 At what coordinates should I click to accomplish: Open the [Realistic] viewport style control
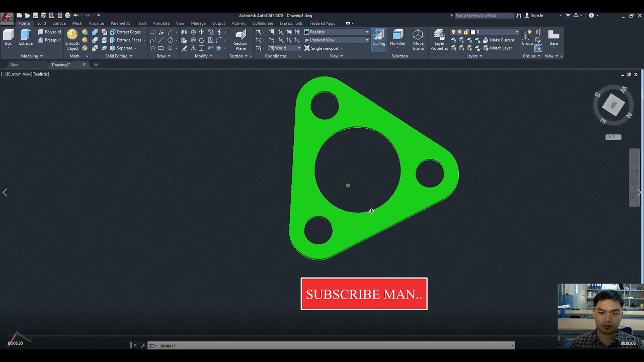pos(41,74)
